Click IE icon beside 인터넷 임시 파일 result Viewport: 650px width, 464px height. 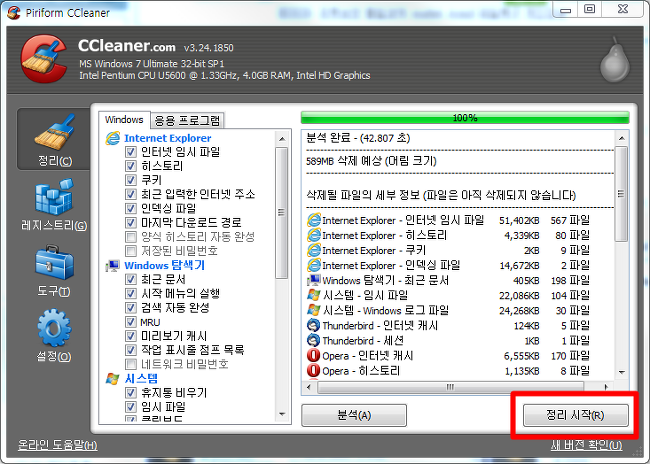[314, 220]
